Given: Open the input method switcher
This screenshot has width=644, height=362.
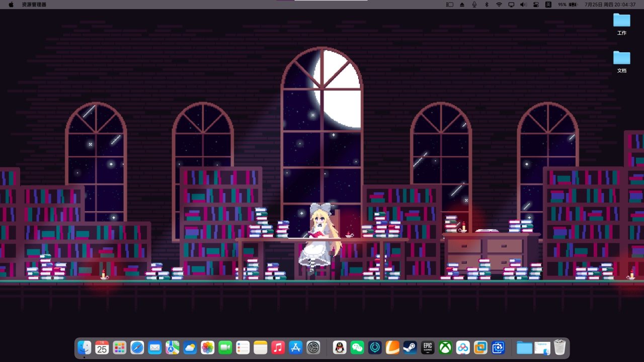Looking at the screenshot, I should point(548,5).
